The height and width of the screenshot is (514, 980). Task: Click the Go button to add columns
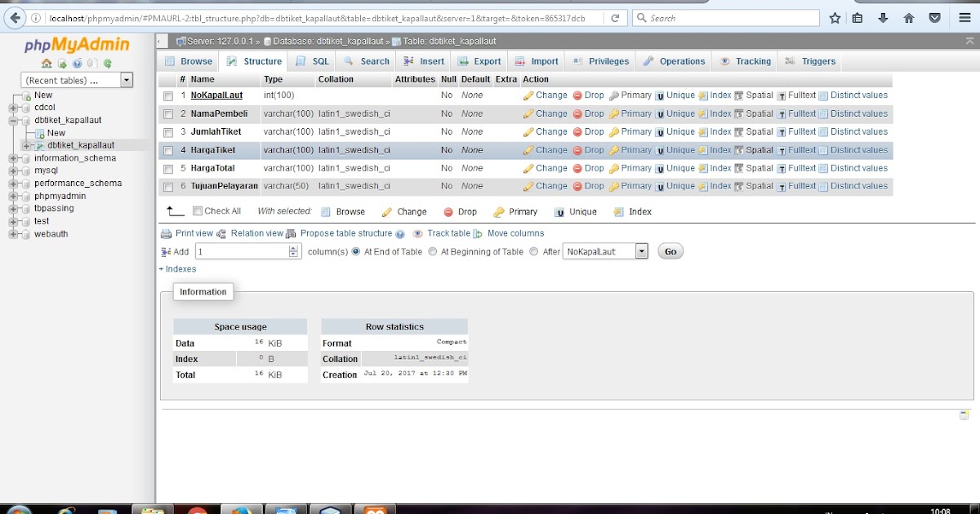click(670, 251)
